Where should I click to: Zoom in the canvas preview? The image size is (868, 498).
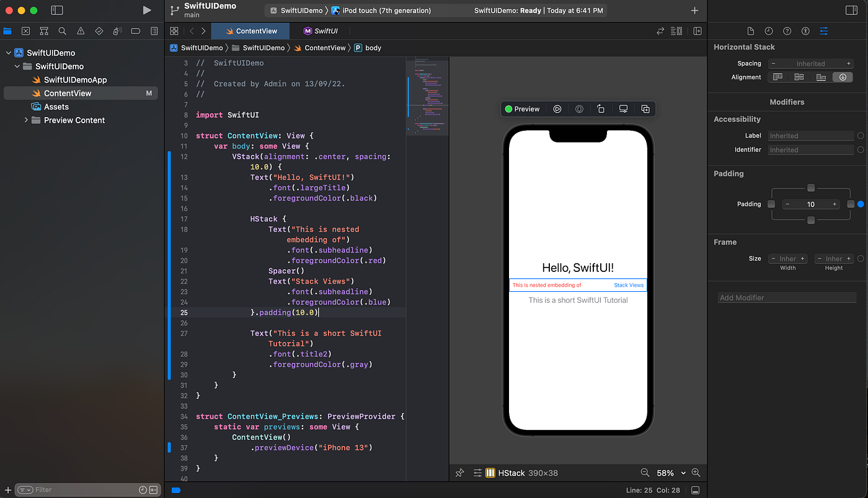tap(696, 473)
